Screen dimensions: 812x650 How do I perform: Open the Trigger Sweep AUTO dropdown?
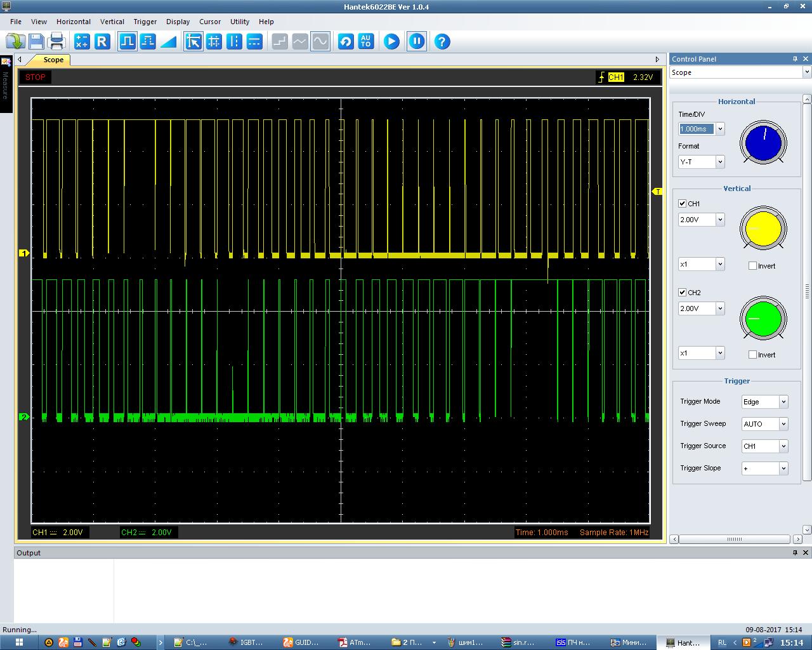(x=783, y=424)
